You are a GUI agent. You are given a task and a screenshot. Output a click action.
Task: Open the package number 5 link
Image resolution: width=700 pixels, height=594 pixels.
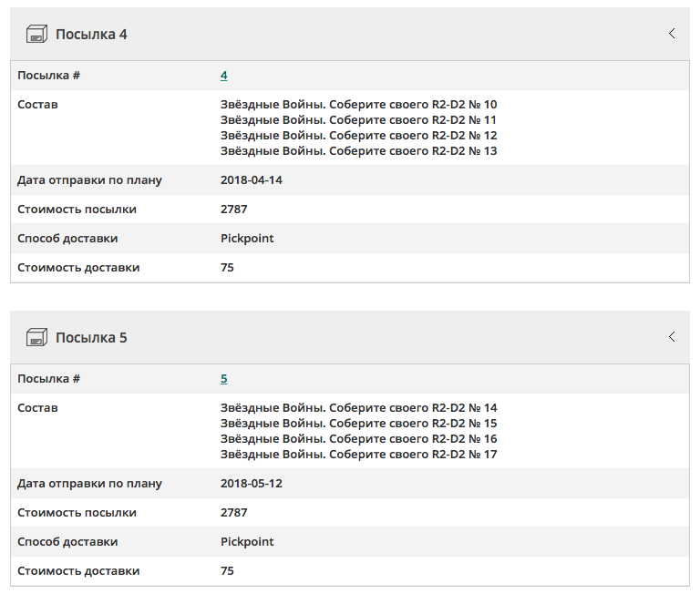point(224,379)
